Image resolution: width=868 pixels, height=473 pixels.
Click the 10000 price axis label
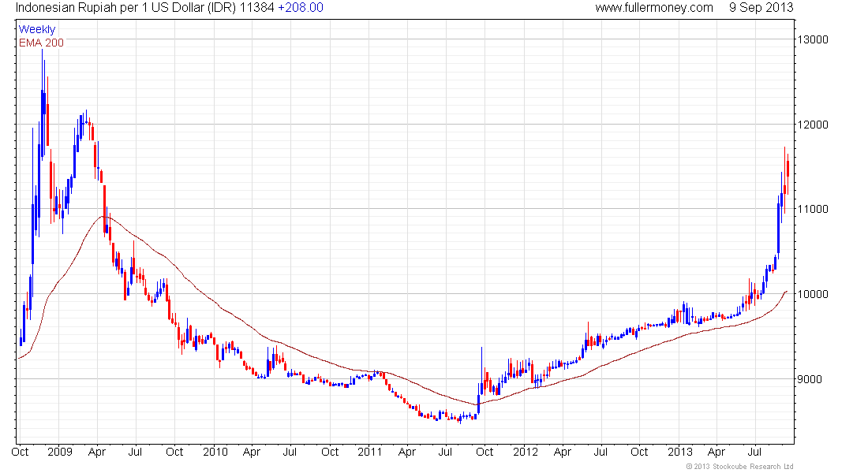(813, 294)
